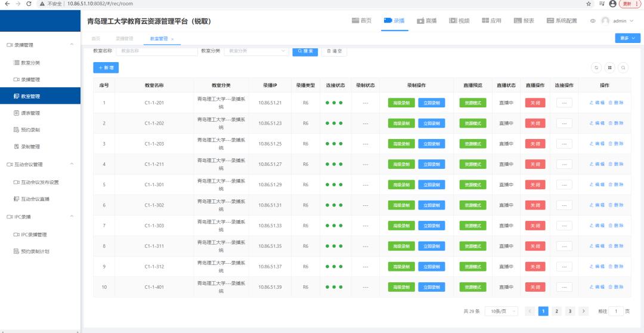Click the browser bookmark star icon
644x333 pixels.
(589, 4)
